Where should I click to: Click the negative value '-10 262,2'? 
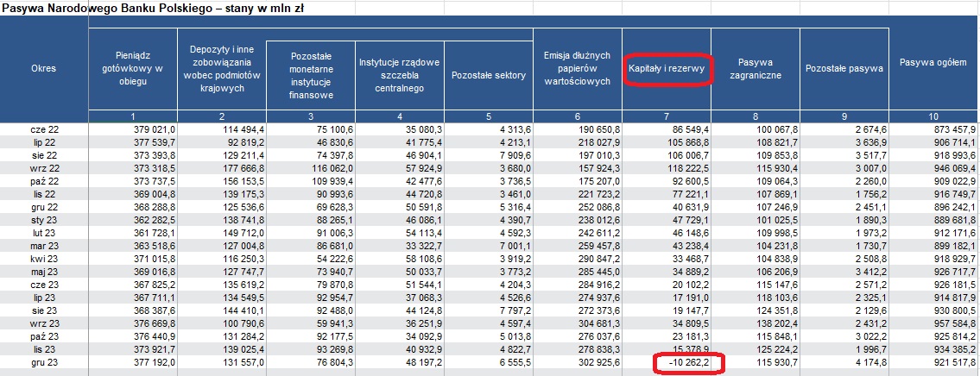coord(687,361)
